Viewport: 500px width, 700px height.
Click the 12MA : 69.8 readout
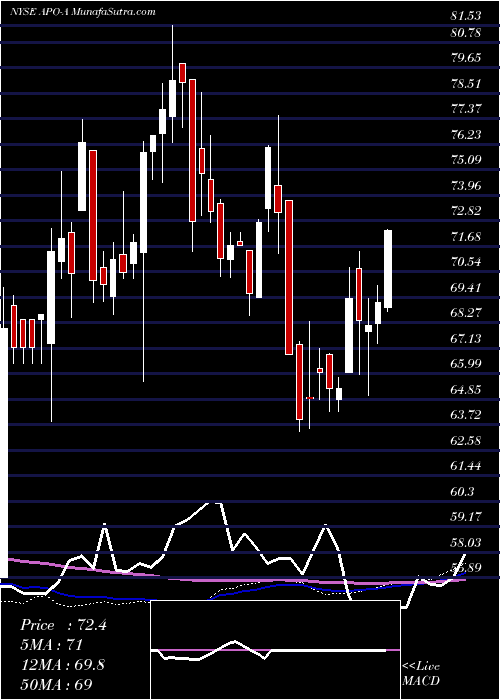tap(63, 664)
